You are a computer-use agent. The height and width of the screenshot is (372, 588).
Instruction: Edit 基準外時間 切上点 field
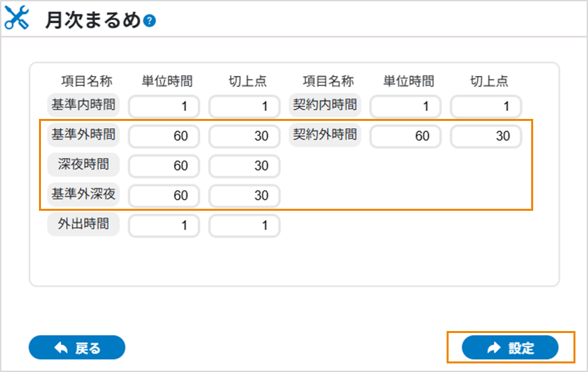pos(244,135)
